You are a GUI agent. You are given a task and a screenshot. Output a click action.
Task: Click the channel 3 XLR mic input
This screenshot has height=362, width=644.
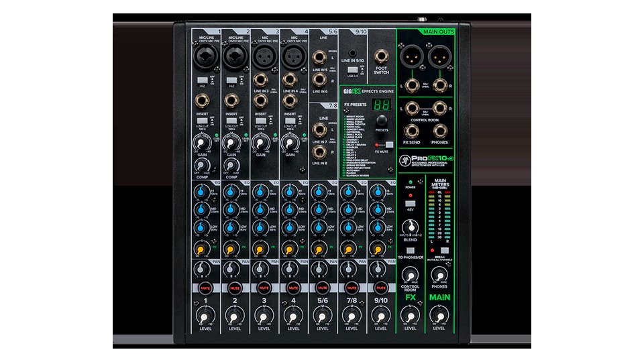[264, 56]
